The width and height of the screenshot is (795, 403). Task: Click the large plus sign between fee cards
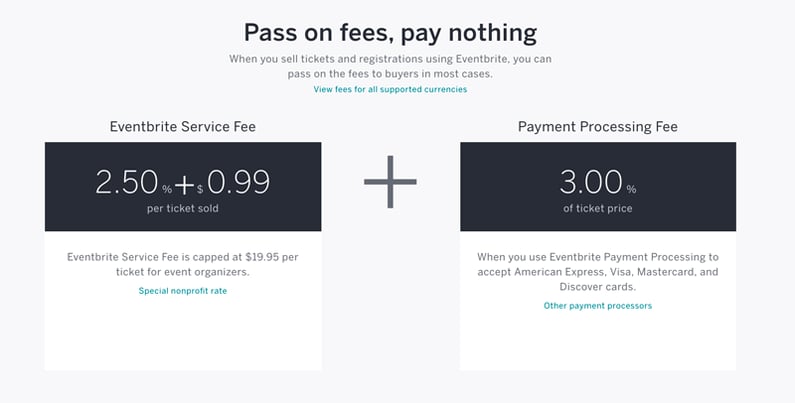[x=390, y=181]
